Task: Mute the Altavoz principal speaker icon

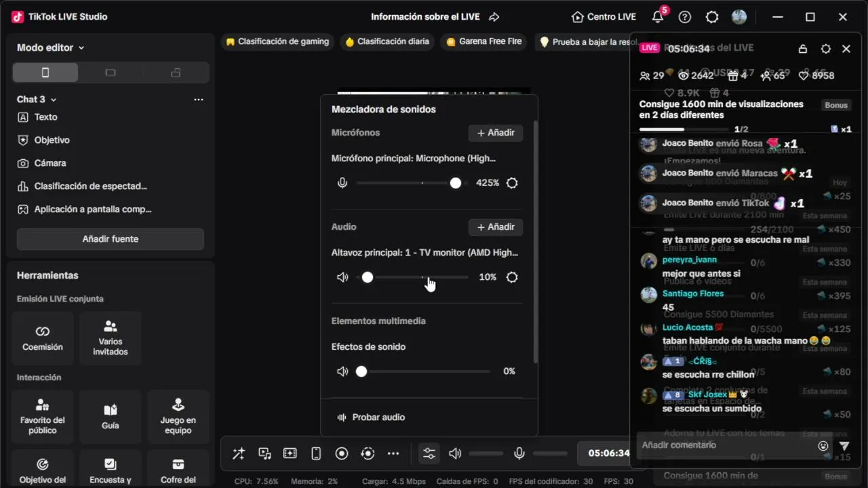Action: click(342, 277)
